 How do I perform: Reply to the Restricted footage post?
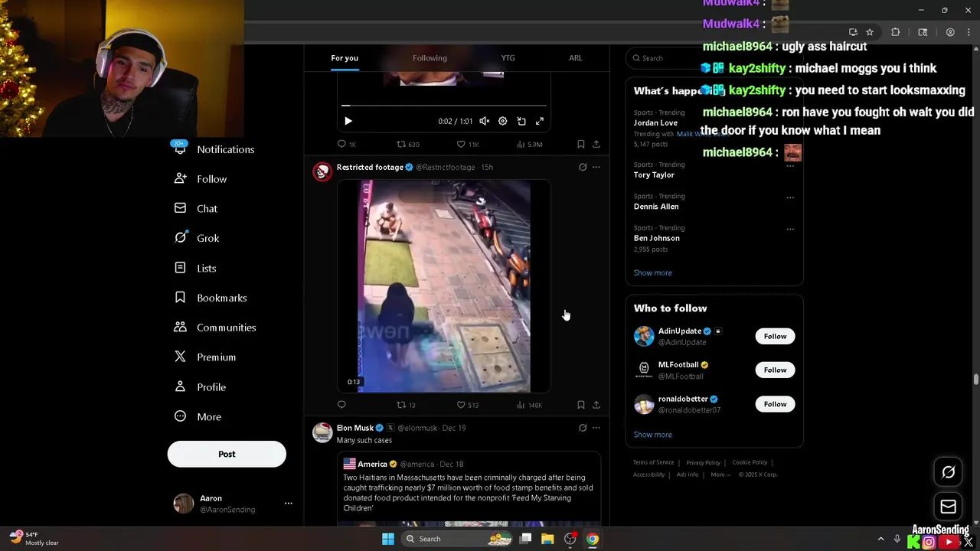[x=341, y=405]
